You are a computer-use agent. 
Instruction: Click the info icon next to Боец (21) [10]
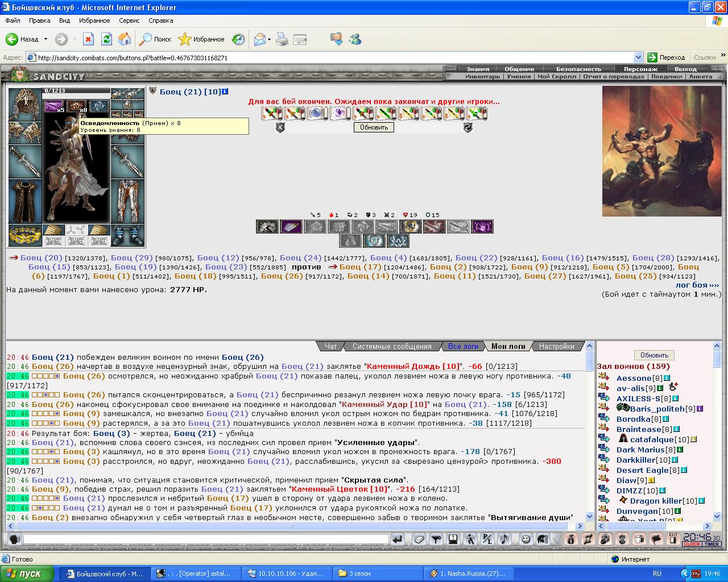pyautogui.click(x=225, y=91)
